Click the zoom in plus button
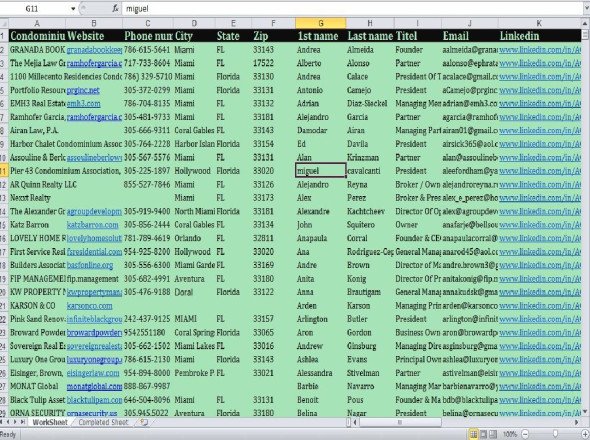Screen dimensions: 590x440 (x=585, y=434)
